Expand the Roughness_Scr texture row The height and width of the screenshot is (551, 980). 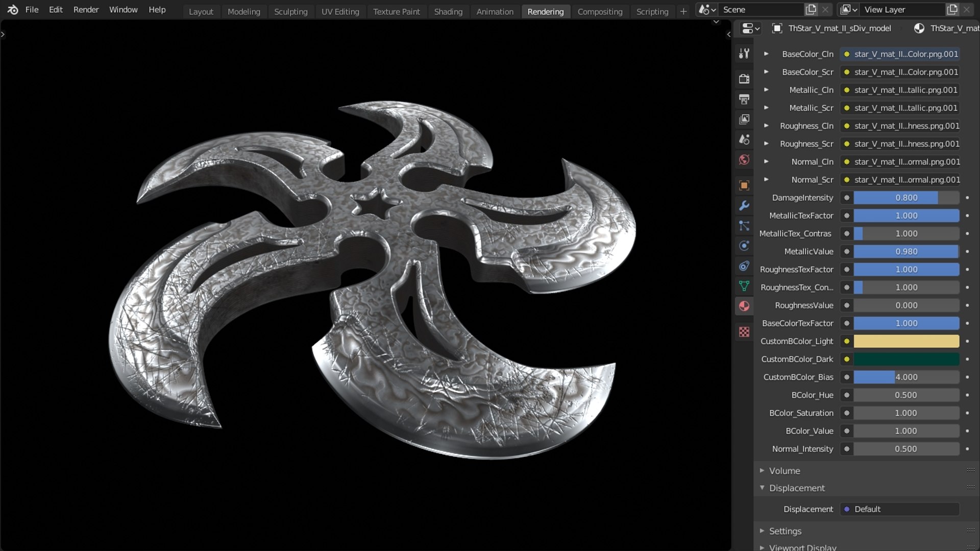tap(766, 143)
